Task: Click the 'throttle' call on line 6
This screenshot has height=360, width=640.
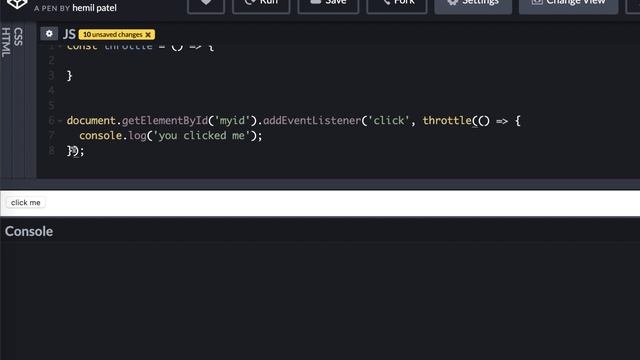Action: click(x=447, y=120)
